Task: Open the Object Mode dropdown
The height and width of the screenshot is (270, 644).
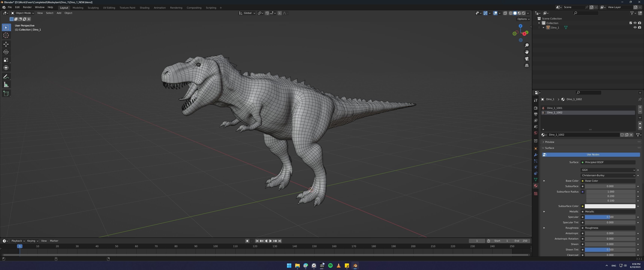Action: (x=23, y=13)
